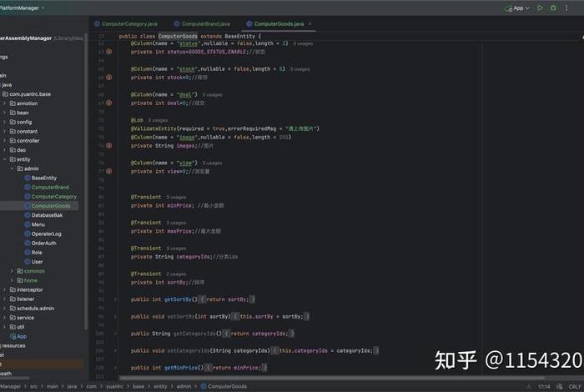Click the gutter icon beside the deal field
Viewport: 584px width, 392px height.
[108, 103]
